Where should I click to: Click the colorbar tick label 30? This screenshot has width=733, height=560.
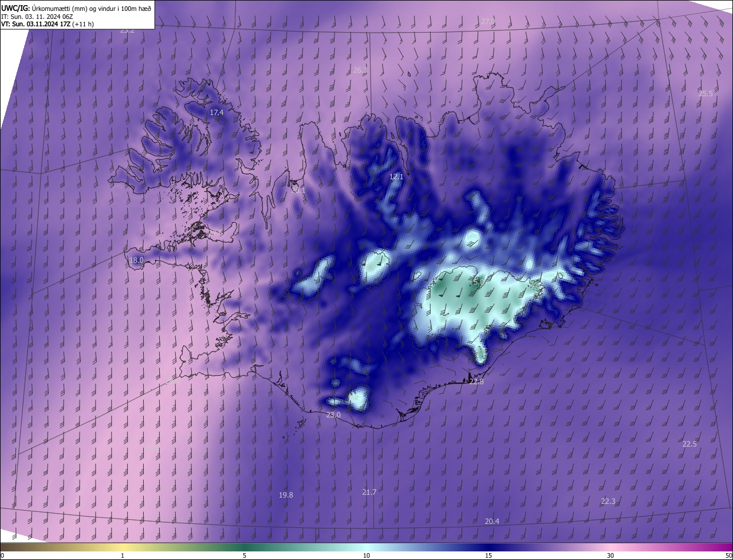point(610,555)
